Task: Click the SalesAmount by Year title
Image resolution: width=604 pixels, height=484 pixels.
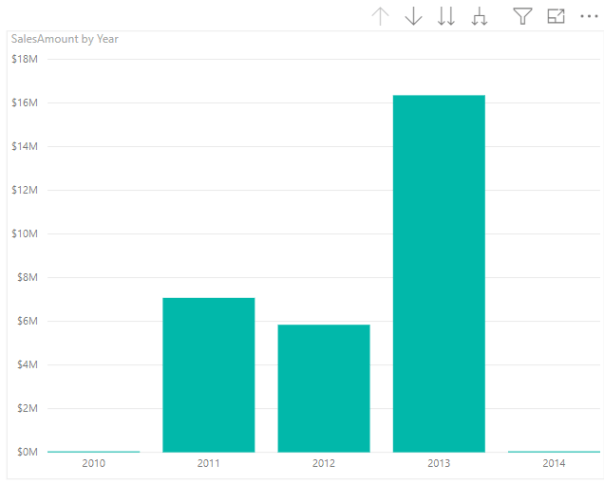Action: pos(62,39)
